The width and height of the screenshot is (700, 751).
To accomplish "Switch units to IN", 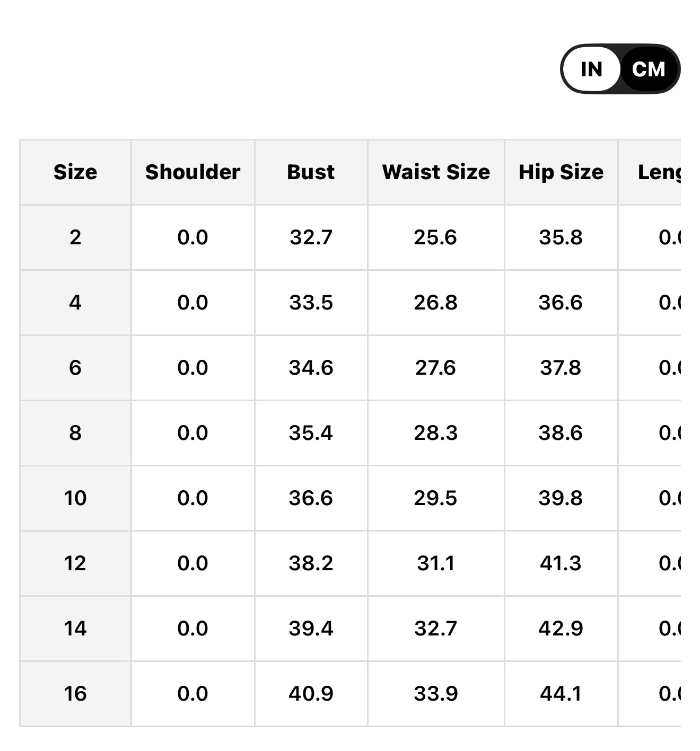I will tap(591, 69).
